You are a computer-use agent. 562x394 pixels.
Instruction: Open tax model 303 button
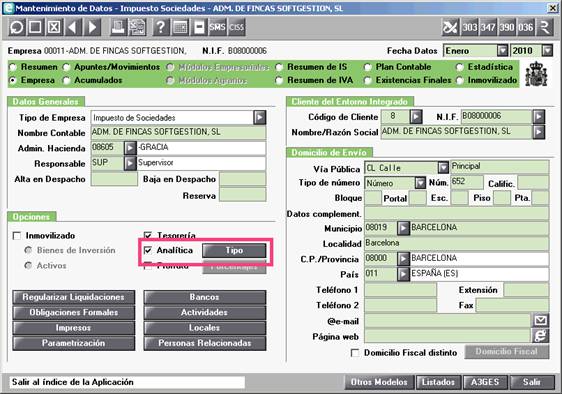coord(469,27)
